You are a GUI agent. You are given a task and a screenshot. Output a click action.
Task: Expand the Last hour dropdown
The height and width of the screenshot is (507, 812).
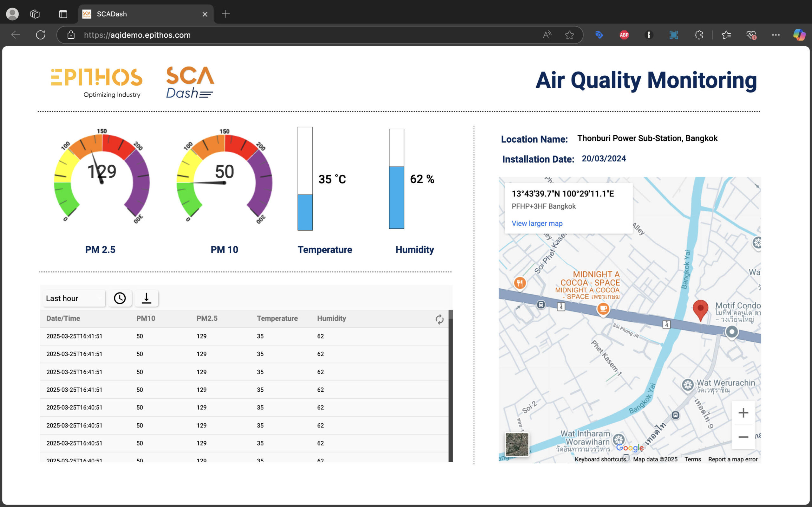click(74, 298)
